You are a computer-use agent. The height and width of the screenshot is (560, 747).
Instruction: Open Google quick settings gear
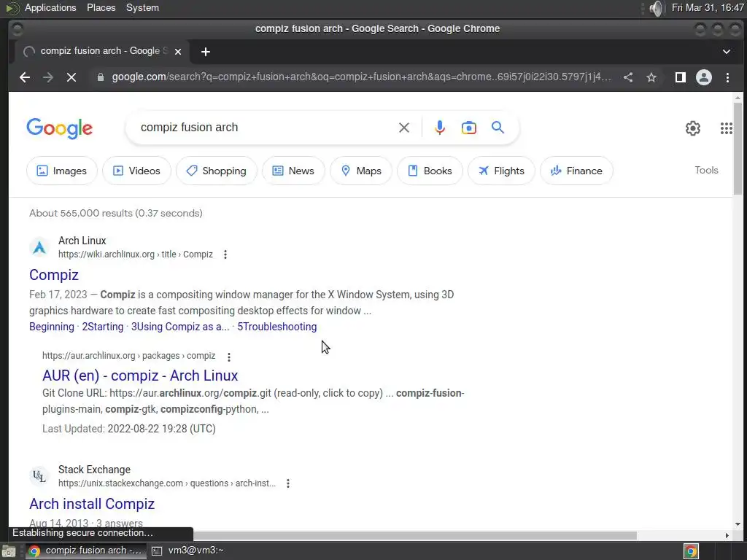[x=693, y=128]
